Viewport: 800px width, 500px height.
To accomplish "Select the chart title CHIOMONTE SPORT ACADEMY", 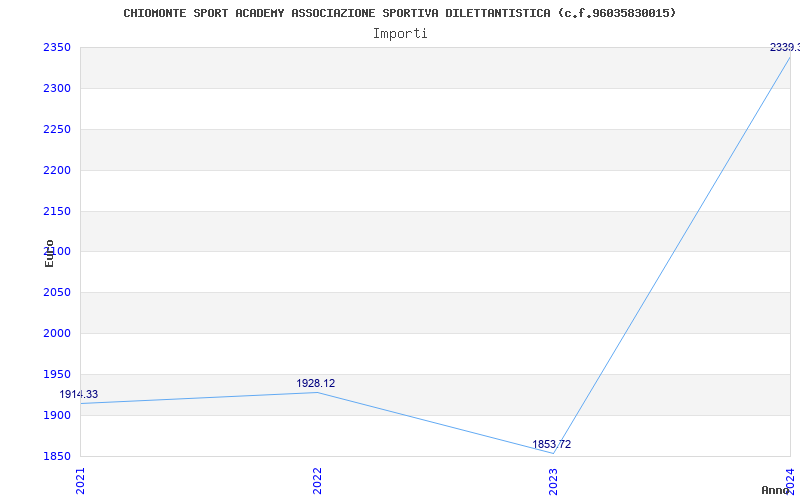I will pos(399,13).
